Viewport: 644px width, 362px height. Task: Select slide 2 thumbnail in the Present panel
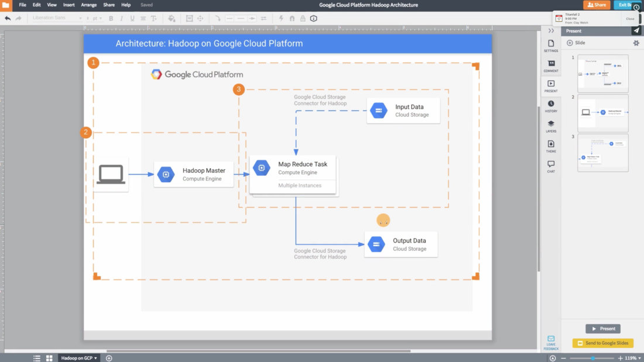tap(603, 112)
